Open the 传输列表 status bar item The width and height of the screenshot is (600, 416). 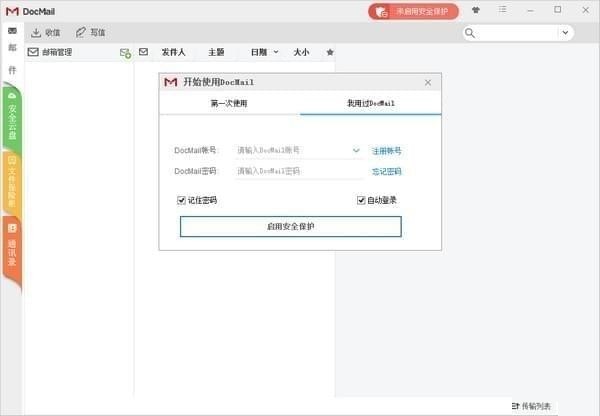(x=532, y=406)
